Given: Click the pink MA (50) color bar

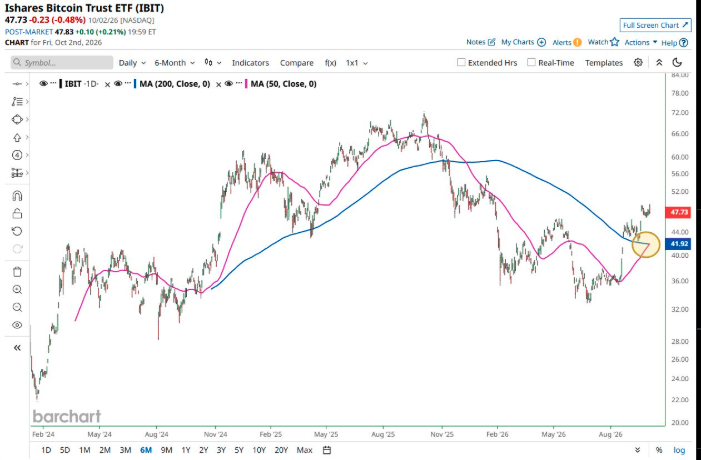Looking at the screenshot, I should tap(246, 84).
